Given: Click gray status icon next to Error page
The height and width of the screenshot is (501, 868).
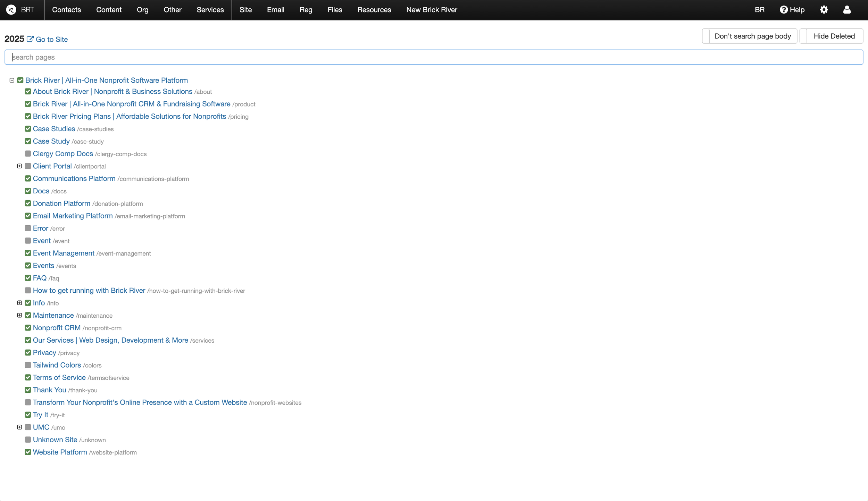Looking at the screenshot, I should coord(28,228).
